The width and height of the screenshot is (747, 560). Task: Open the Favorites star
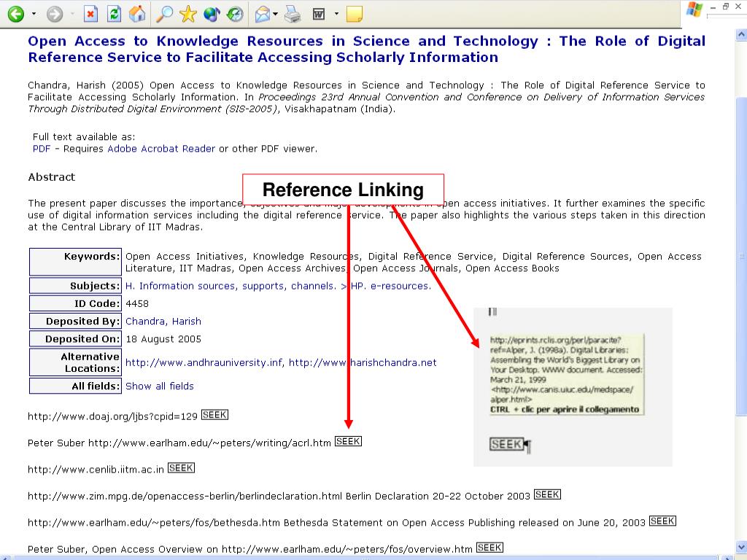188,14
